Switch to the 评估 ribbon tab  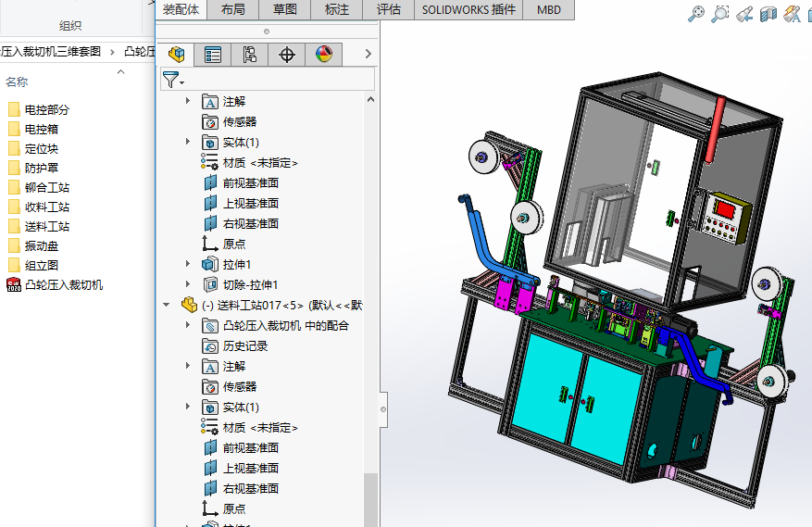[x=389, y=9]
